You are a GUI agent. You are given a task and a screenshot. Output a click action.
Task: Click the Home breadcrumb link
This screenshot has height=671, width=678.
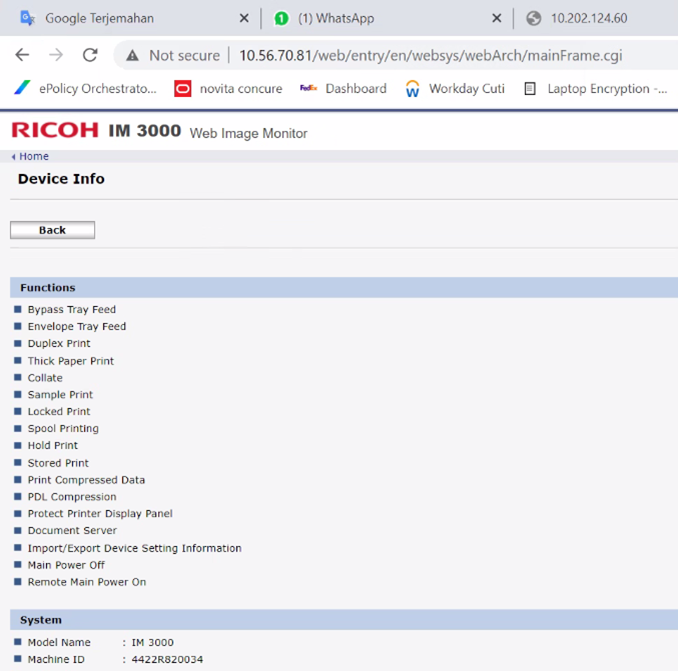point(34,156)
